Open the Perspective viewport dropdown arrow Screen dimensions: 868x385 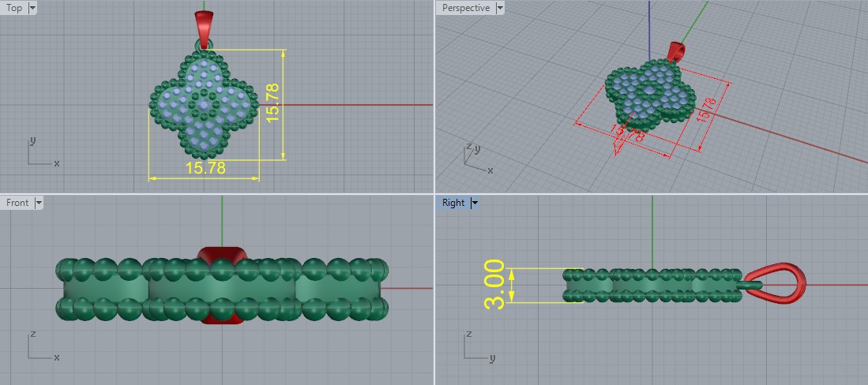coord(500,8)
